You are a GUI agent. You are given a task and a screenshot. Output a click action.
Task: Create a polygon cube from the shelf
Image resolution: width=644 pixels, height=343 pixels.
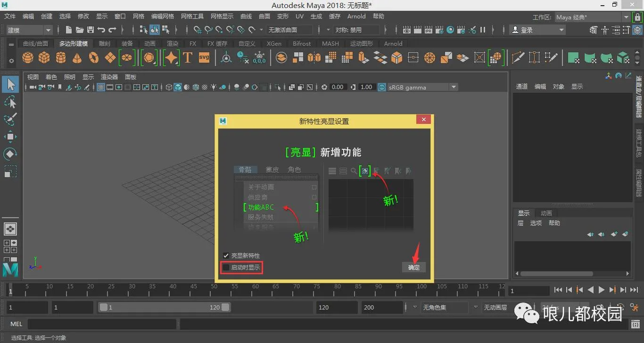(x=44, y=57)
